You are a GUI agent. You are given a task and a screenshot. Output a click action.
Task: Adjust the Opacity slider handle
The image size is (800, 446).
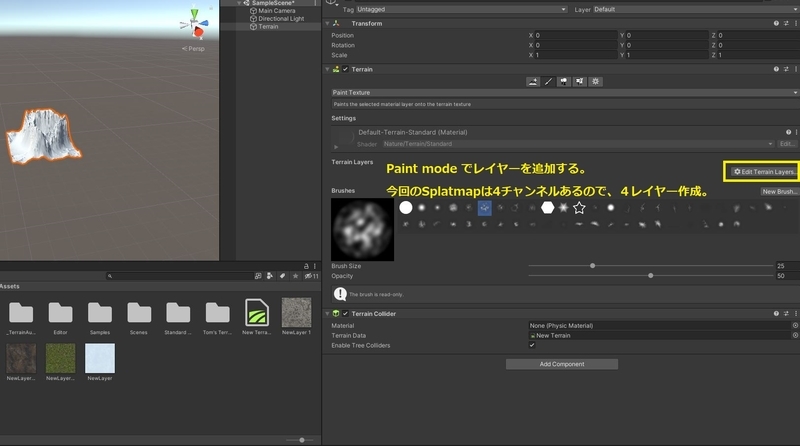pos(651,276)
